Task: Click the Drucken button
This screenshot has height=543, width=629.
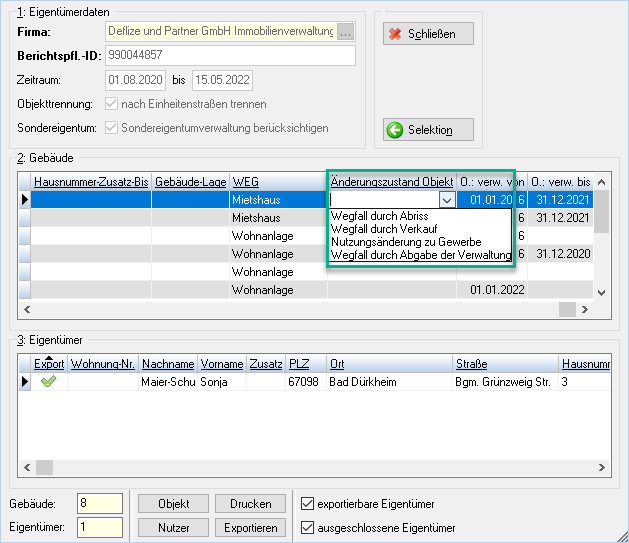Action: click(250, 504)
